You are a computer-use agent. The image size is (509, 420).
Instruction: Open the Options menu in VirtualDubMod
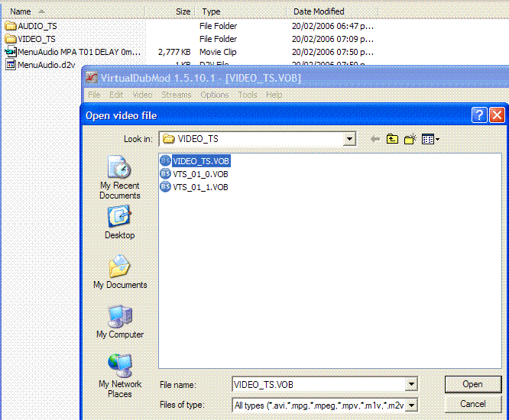(x=215, y=95)
